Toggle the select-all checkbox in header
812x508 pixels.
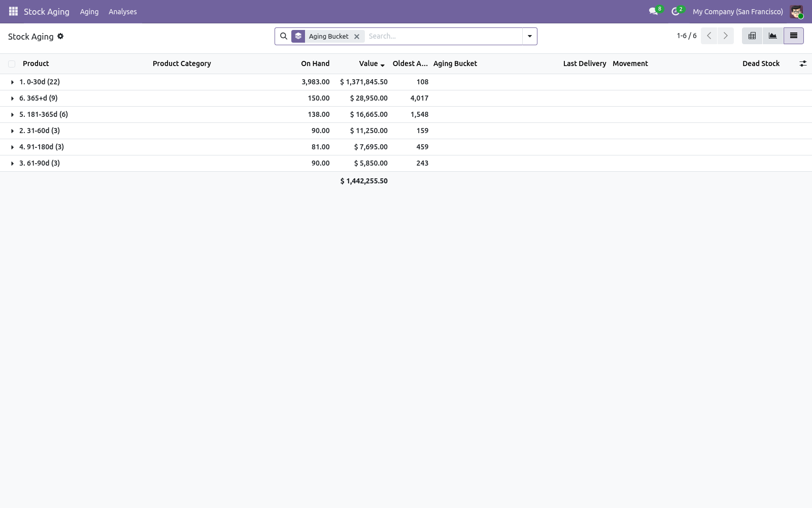tap(12, 64)
